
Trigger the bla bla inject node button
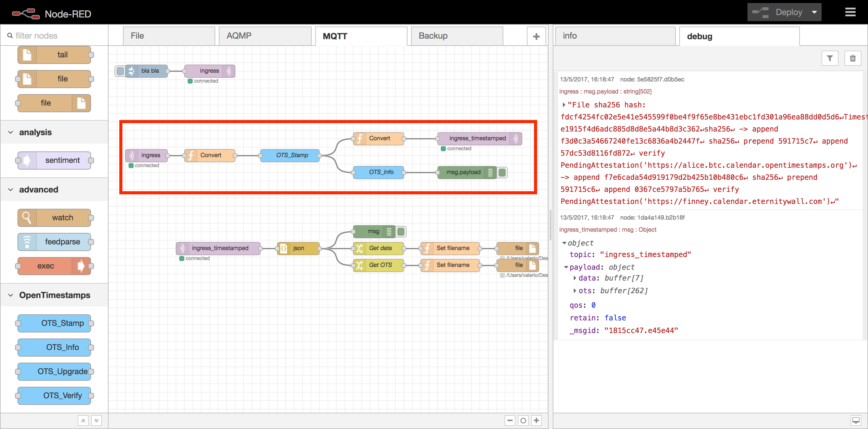click(x=120, y=71)
